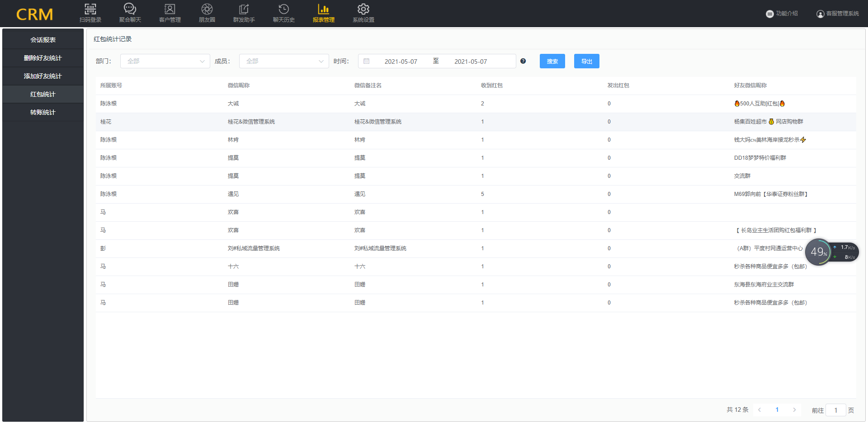Click received count 5 in 遇见 row
This screenshot has height=424, width=868.
pyautogui.click(x=482, y=194)
